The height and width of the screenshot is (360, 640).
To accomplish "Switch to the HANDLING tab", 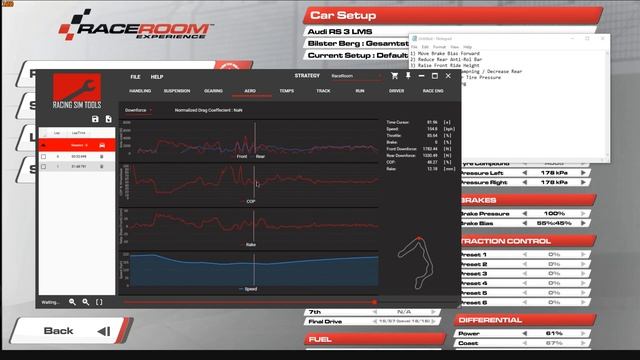I will pos(140,91).
